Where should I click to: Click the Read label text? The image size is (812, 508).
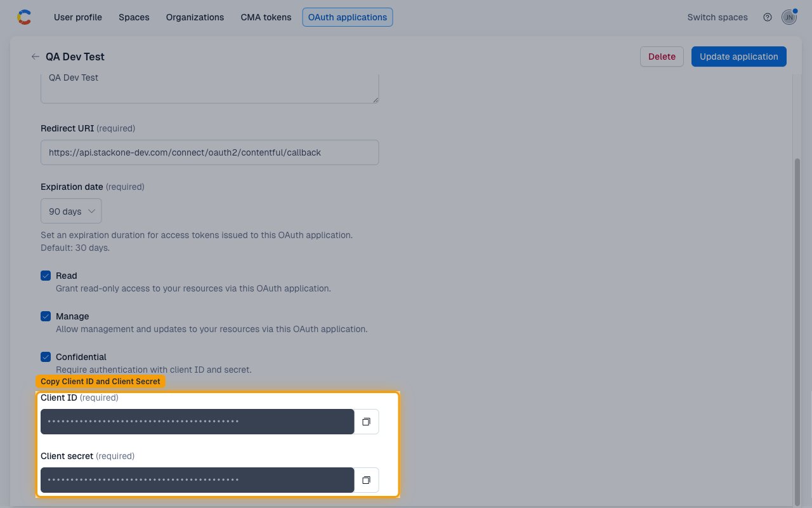(67, 276)
